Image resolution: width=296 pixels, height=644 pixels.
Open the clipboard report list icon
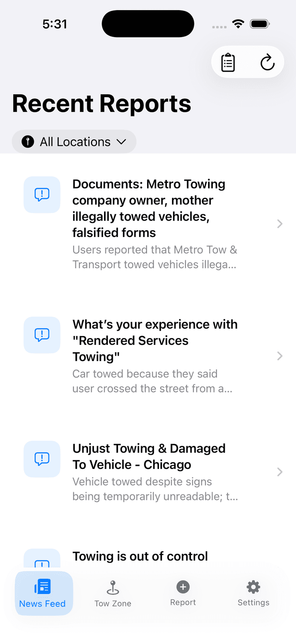pyautogui.click(x=228, y=62)
